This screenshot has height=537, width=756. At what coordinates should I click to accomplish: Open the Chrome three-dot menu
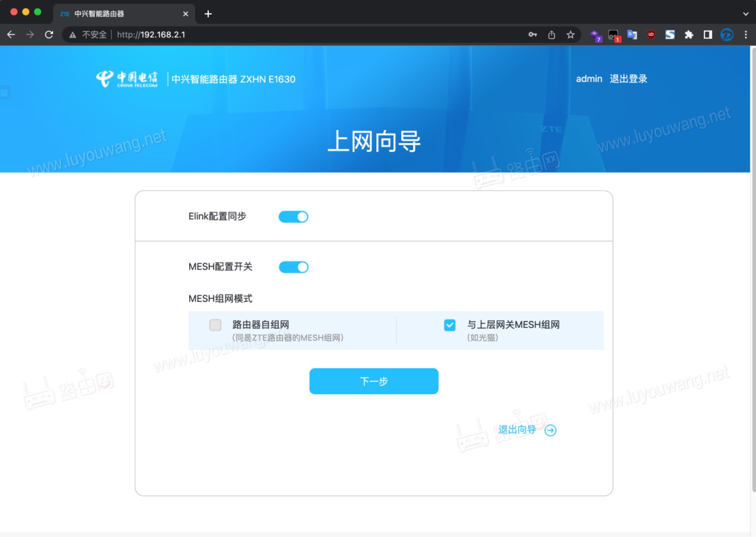click(x=746, y=35)
